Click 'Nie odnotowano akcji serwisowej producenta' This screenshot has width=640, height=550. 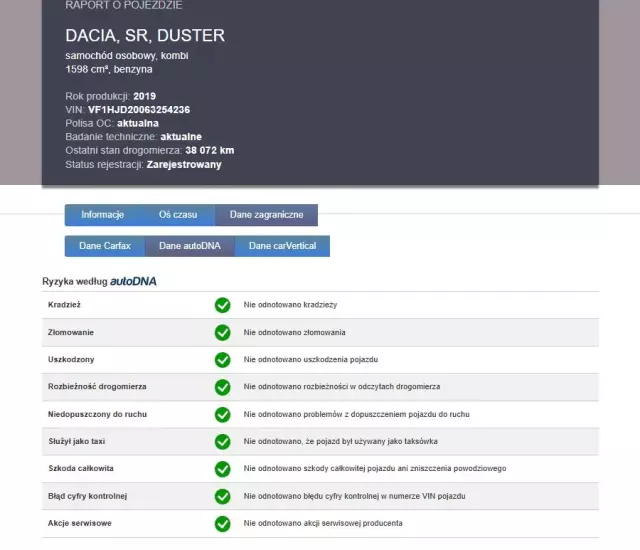(323, 523)
